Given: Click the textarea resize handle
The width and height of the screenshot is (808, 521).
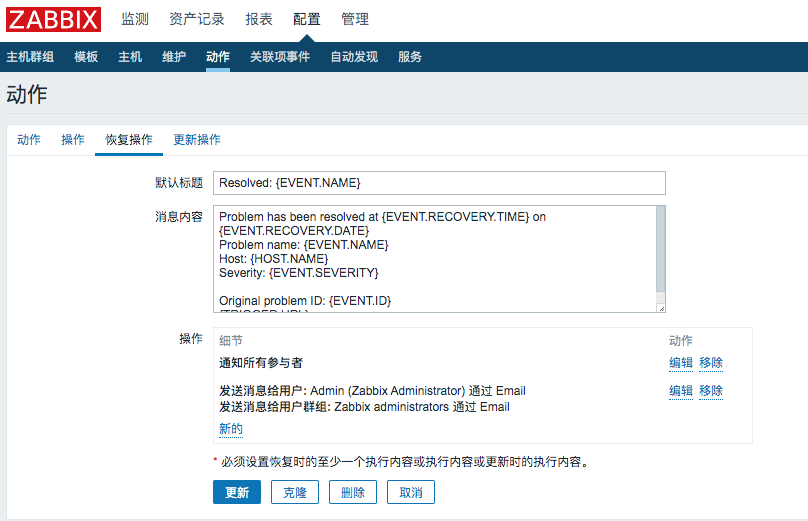Looking at the screenshot, I should coord(662,308).
